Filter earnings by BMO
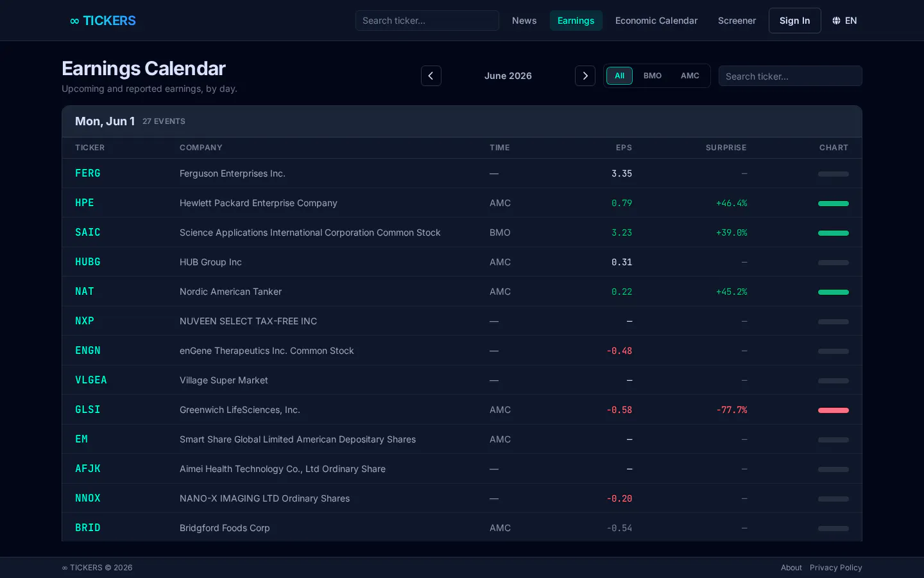 (x=653, y=76)
